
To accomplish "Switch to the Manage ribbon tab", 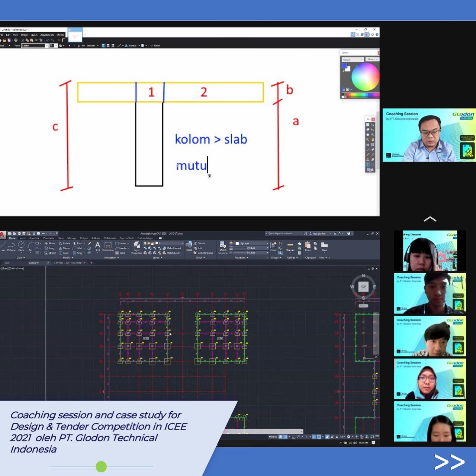I will 72,238.
